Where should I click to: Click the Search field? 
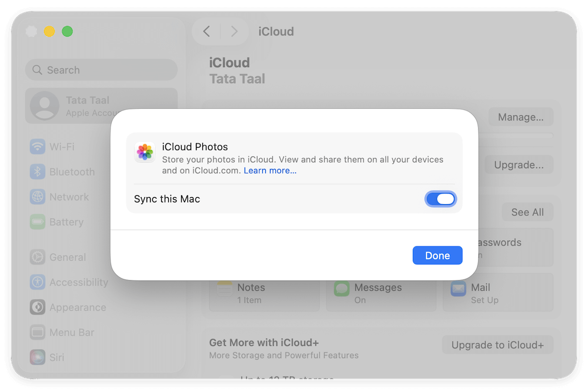101,69
